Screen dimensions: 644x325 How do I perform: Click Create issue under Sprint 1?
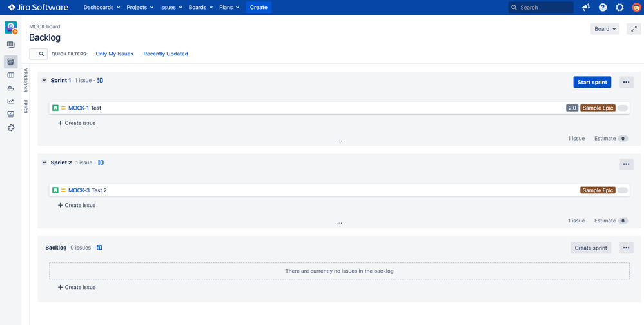77,123
